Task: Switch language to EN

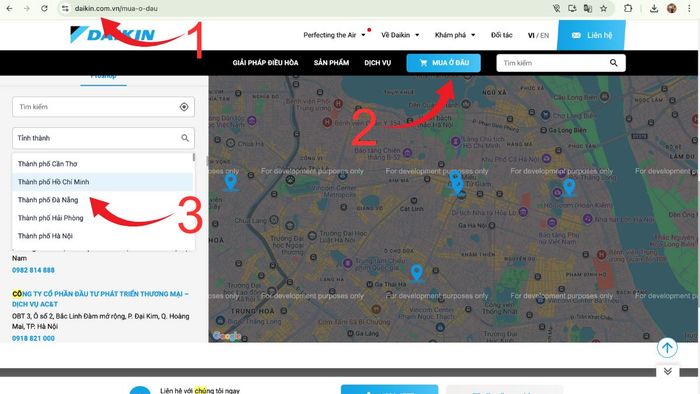Action: (x=545, y=35)
